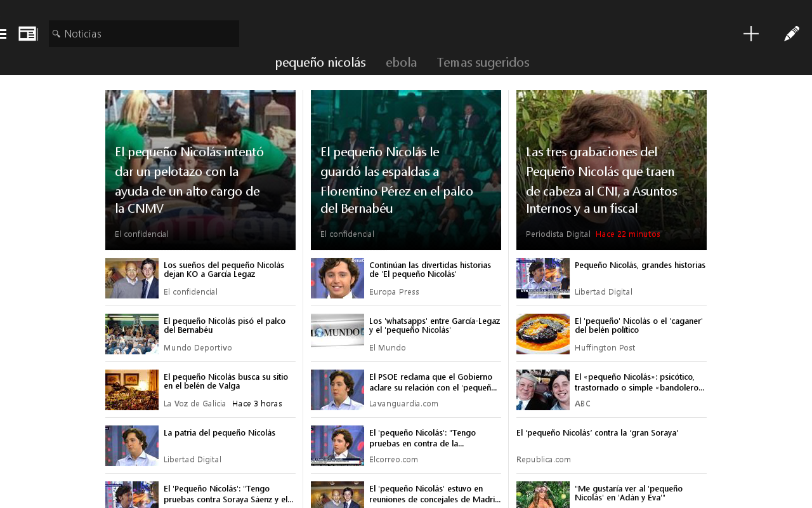Select the magnifier icon in the search box

pyautogui.click(x=58, y=34)
